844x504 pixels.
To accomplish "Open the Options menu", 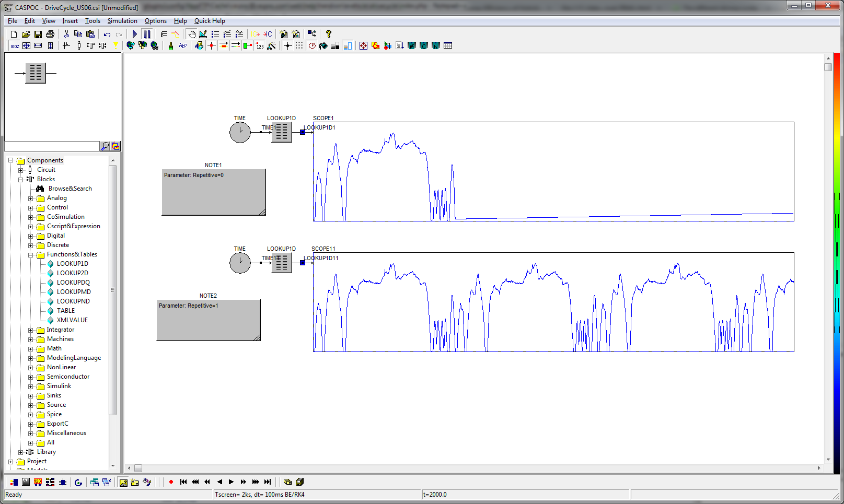I will click(x=156, y=21).
